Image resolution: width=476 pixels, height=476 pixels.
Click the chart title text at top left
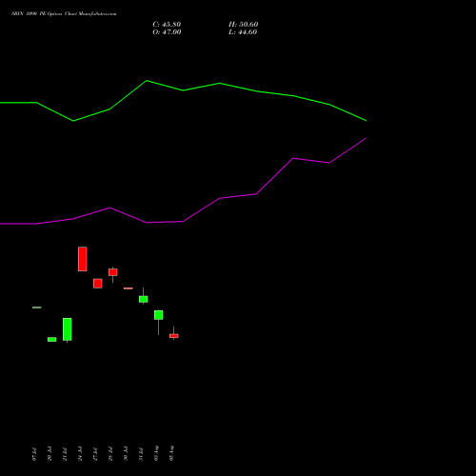tap(64, 14)
